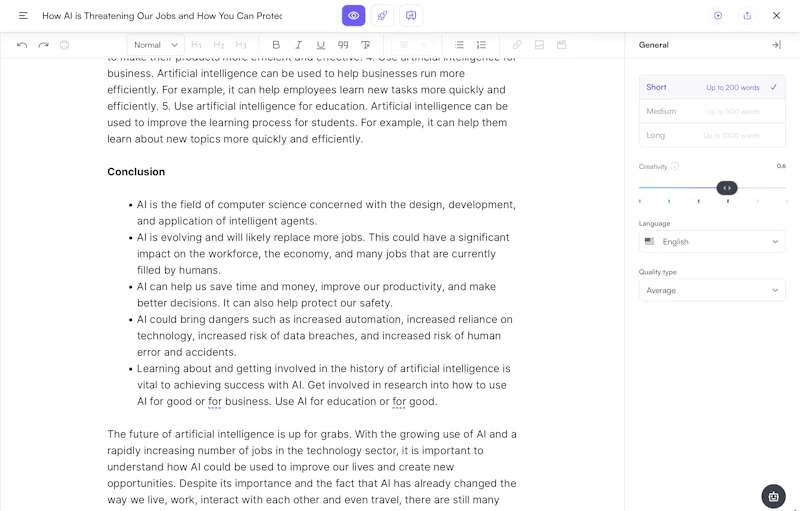Click the share export icon
The image size is (800, 511).
pos(747,16)
